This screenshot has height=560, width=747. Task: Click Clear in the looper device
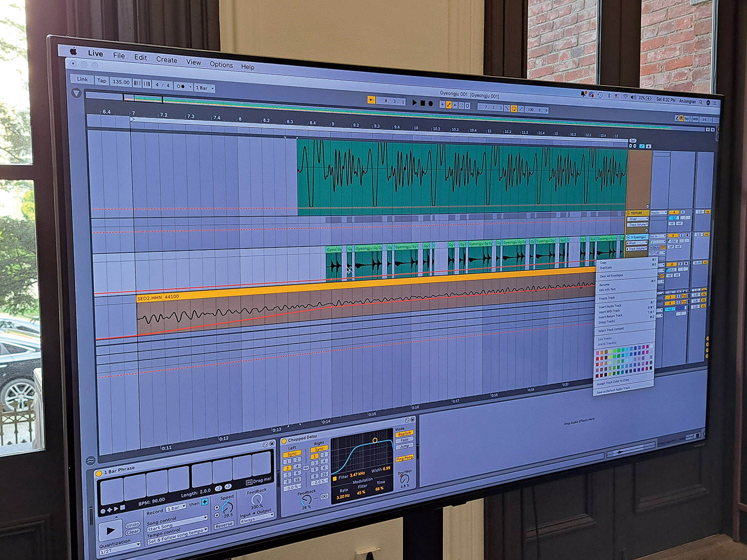[x=133, y=532]
